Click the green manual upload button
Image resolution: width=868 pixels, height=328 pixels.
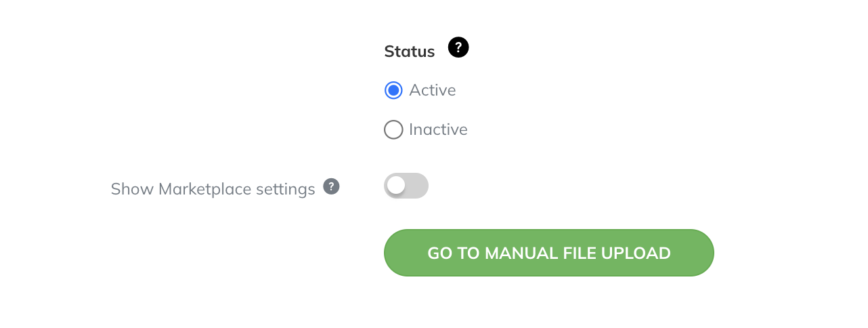[549, 253]
